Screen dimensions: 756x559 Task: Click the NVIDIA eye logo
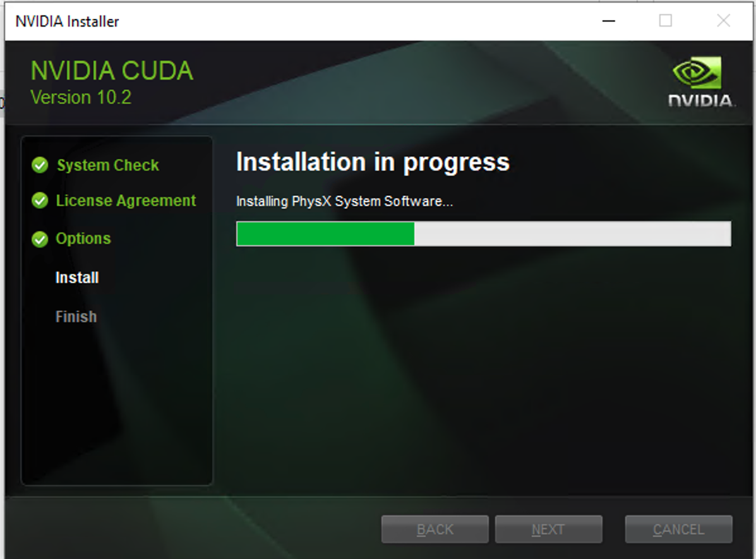click(x=697, y=73)
